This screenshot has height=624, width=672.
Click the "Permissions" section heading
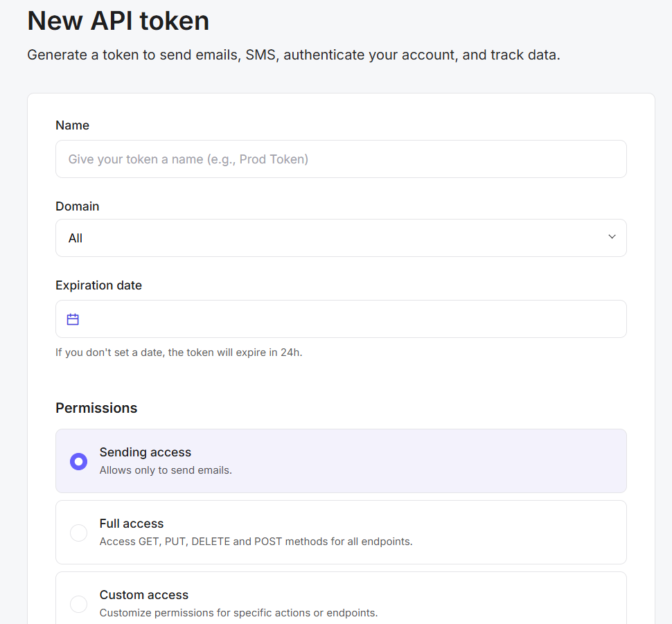[96, 408]
